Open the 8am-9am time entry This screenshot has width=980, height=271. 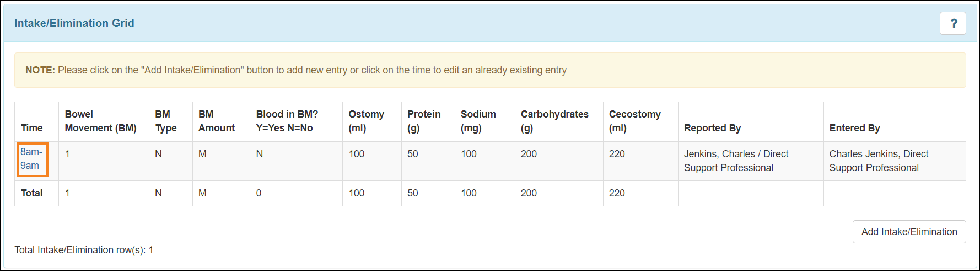click(x=31, y=159)
